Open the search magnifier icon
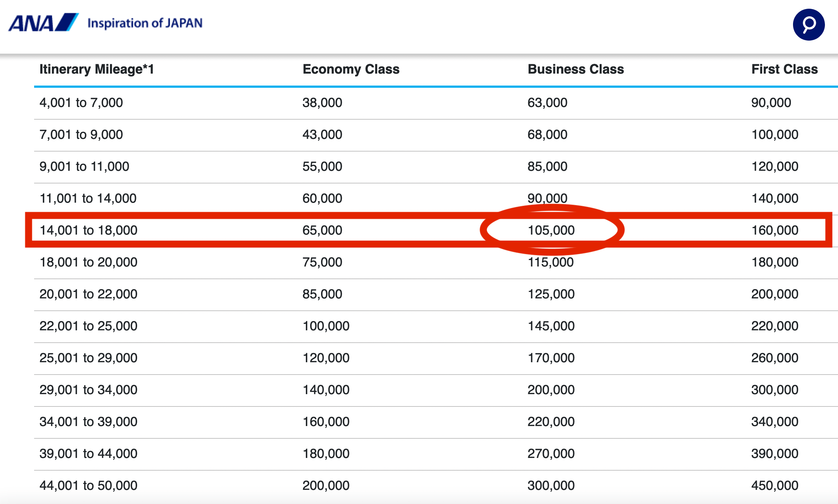The height and width of the screenshot is (504, 838). (x=809, y=25)
